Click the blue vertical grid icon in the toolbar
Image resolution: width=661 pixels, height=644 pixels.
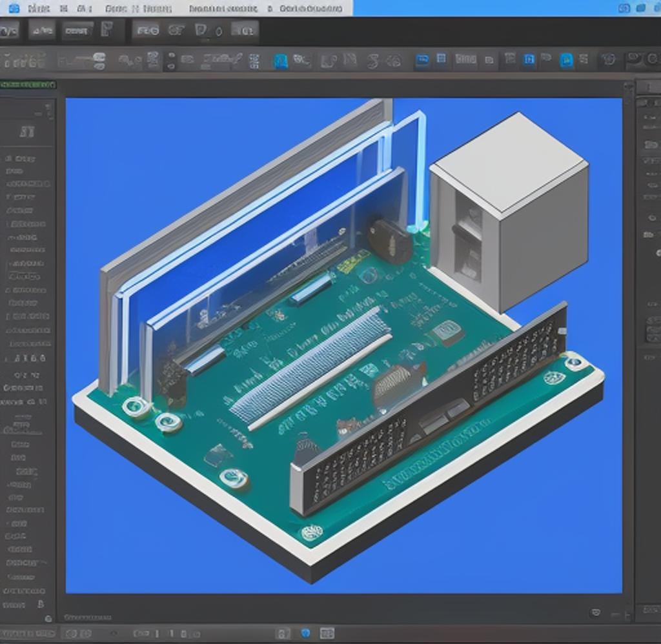coord(254,61)
